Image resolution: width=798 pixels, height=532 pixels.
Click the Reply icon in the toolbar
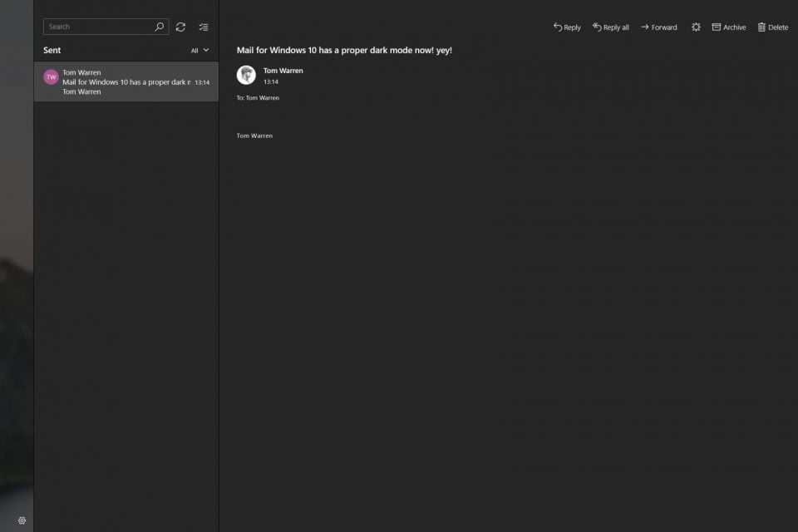(x=559, y=27)
